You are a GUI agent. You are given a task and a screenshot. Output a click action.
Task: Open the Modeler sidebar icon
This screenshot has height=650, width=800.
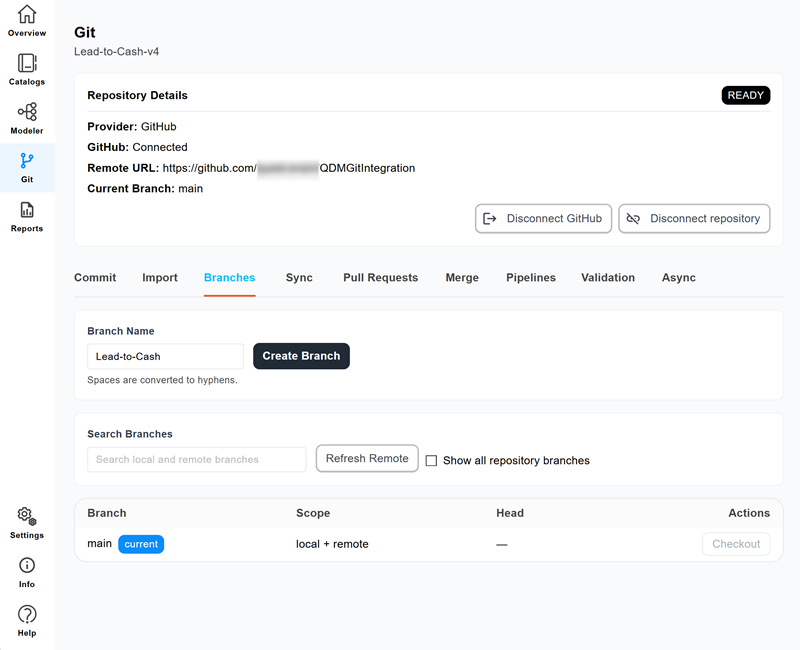27,111
